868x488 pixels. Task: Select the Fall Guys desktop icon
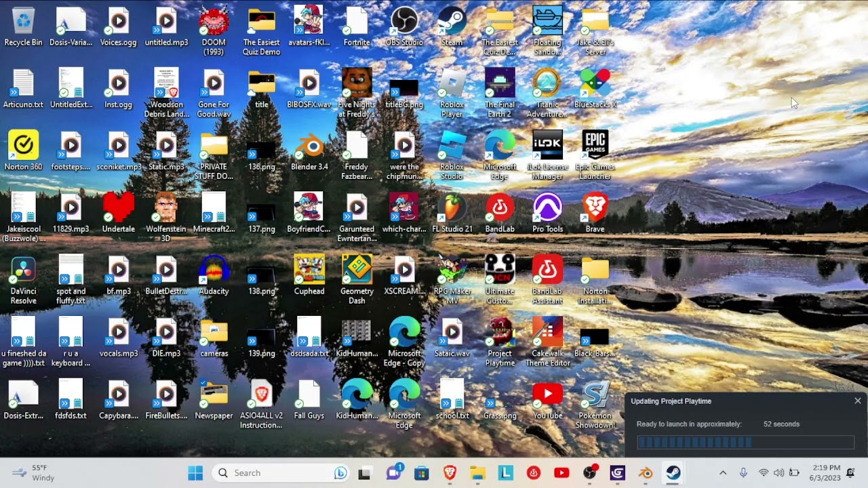[309, 401]
